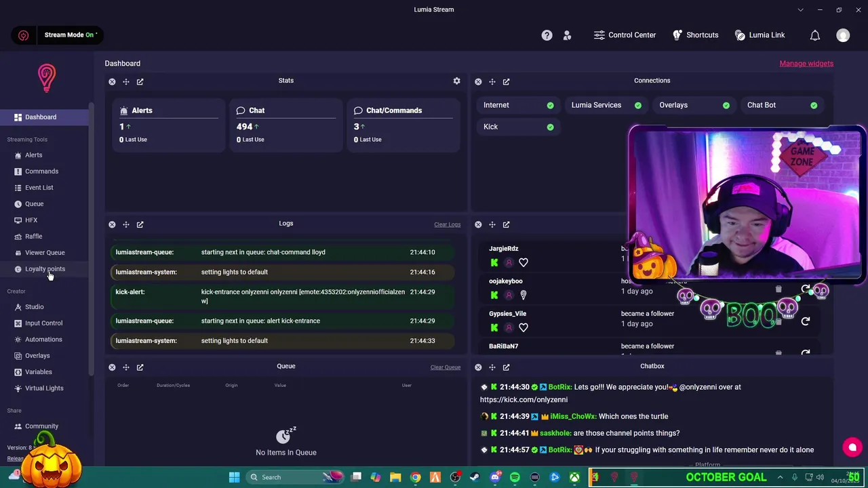Viewport: 868px width, 488px height.
Task: Click the Alerts stat card
Action: pyautogui.click(x=168, y=125)
